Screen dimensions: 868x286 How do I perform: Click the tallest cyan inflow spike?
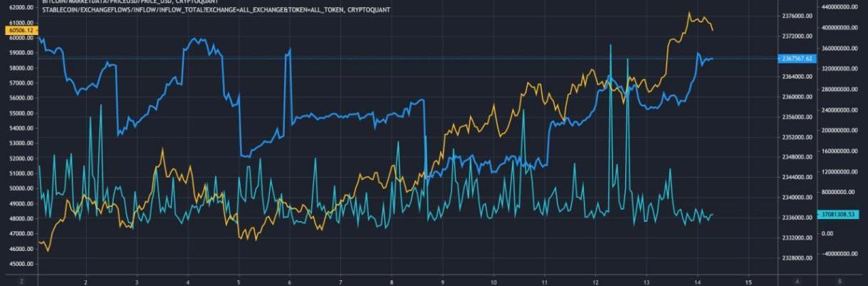click(x=611, y=44)
